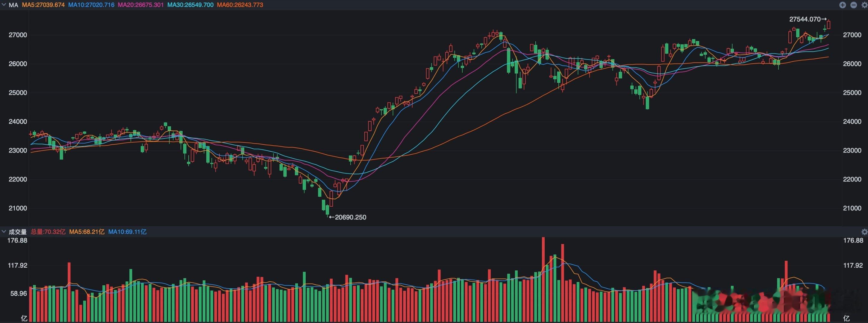The image size is (868, 323).
Task: Click the 成交量 panel title
Action: coord(18,232)
